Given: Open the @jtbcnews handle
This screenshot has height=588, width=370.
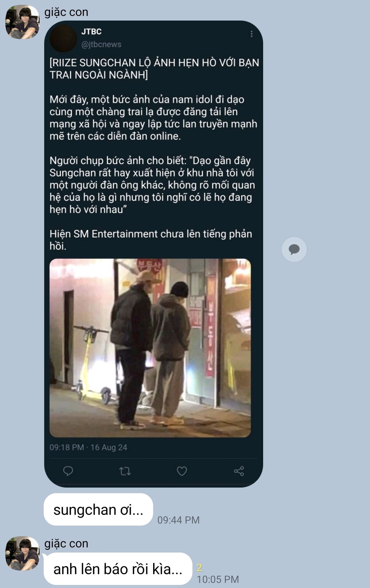Looking at the screenshot, I should click(101, 44).
